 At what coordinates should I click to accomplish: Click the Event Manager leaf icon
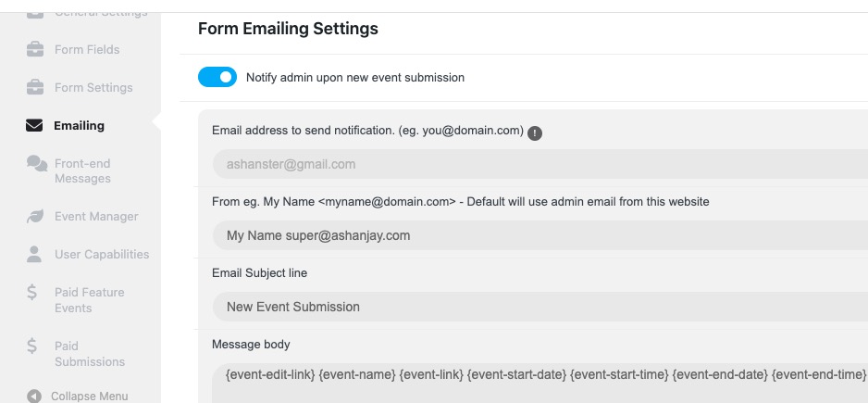pyautogui.click(x=35, y=217)
